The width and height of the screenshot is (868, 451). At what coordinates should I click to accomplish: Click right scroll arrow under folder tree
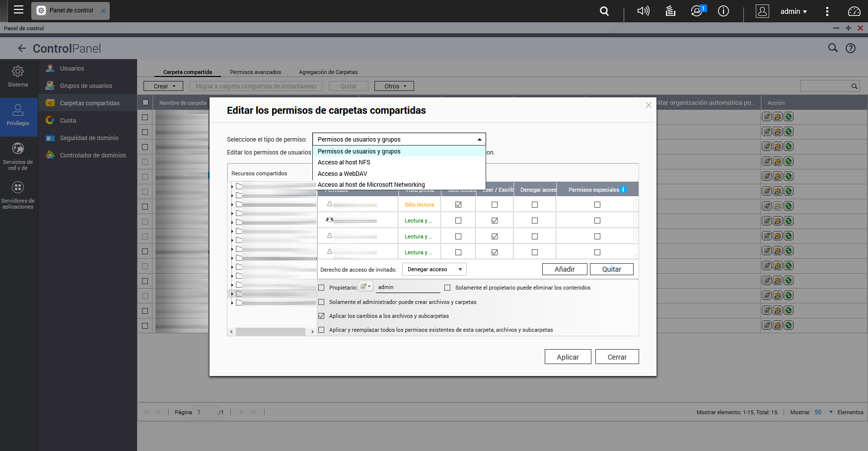(x=312, y=331)
